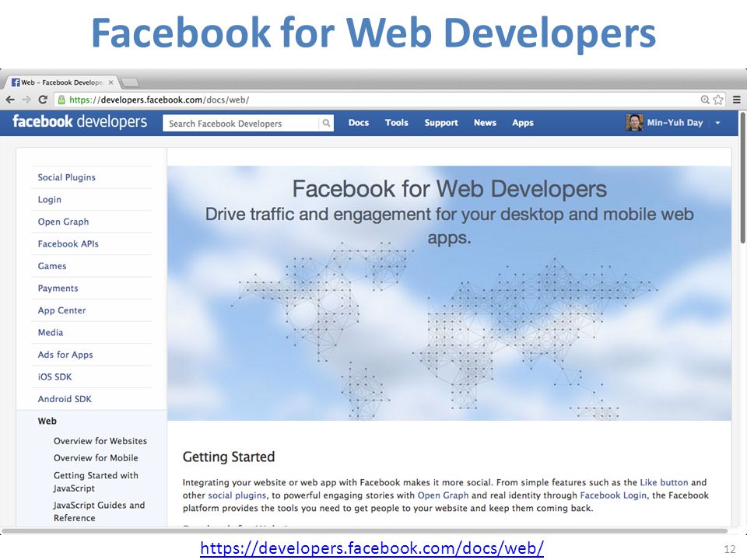The width and height of the screenshot is (747, 560).
Task: Open Overview for Websites
Action: [100, 441]
